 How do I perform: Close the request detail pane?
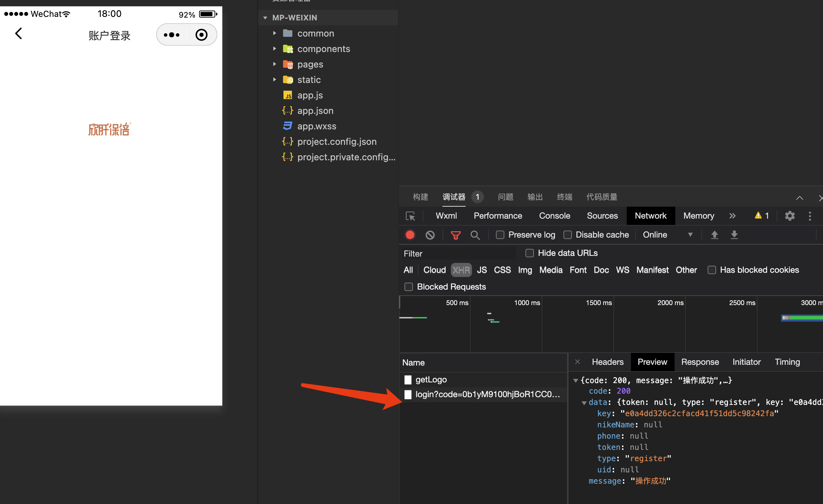tap(577, 362)
